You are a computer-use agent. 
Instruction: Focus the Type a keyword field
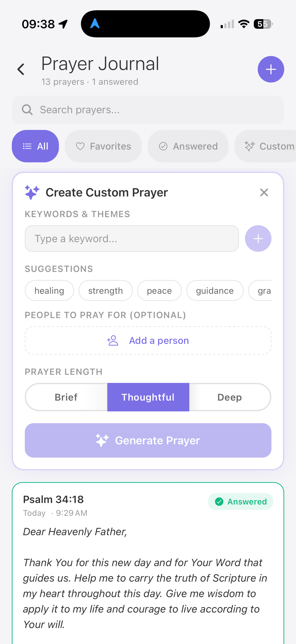[x=132, y=238]
